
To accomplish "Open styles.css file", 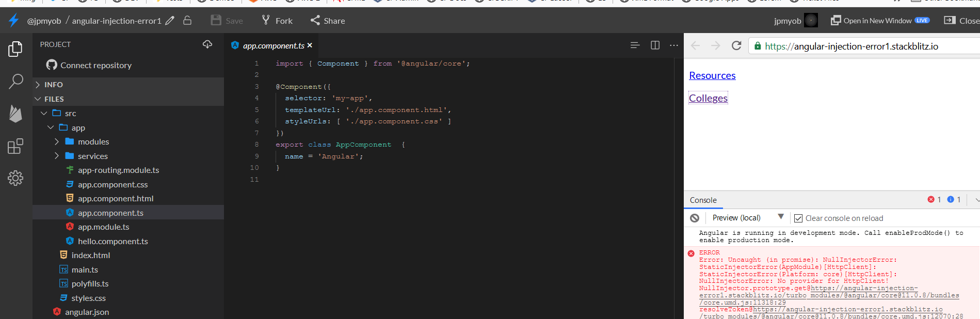I will pos(128,298).
